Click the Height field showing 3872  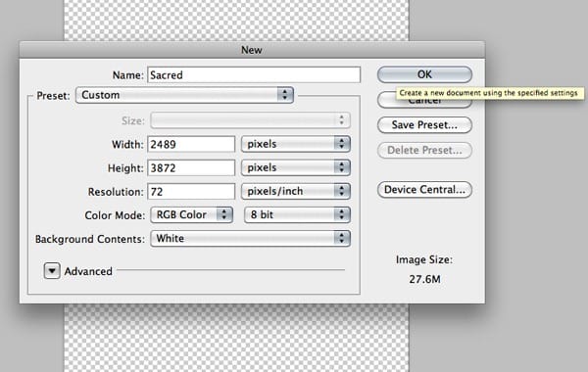tap(191, 167)
